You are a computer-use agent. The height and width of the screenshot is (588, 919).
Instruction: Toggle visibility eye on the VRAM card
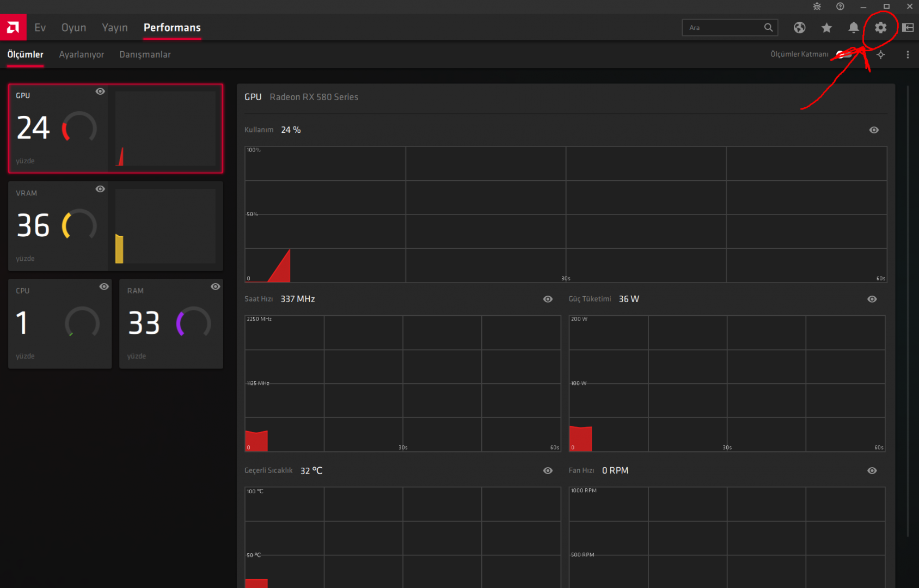pyautogui.click(x=100, y=189)
